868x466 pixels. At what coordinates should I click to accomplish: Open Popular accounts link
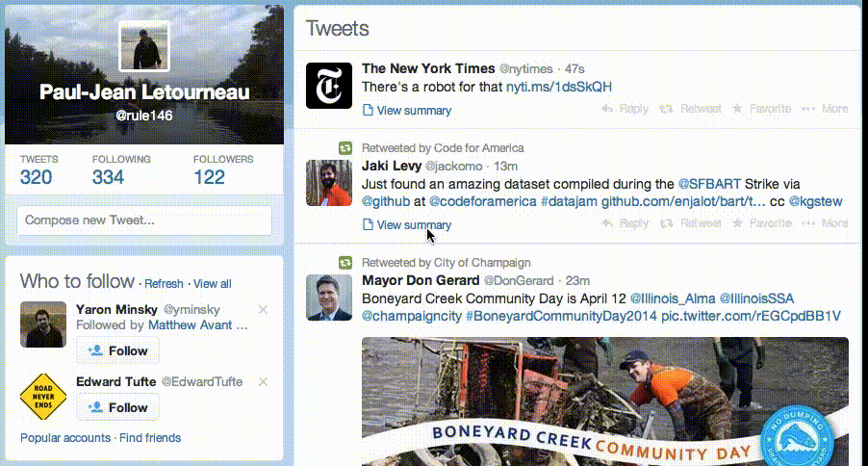tap(65, 438)
